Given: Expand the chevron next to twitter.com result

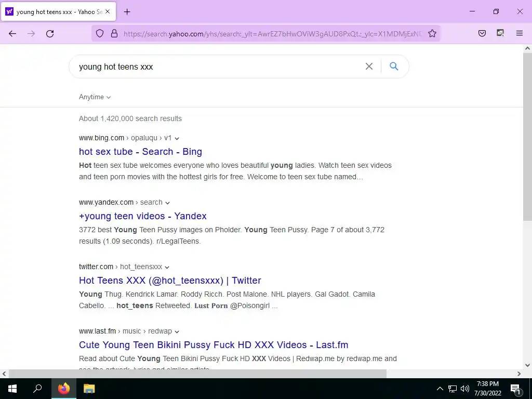Looking at the screenshot, I should 167,268.
